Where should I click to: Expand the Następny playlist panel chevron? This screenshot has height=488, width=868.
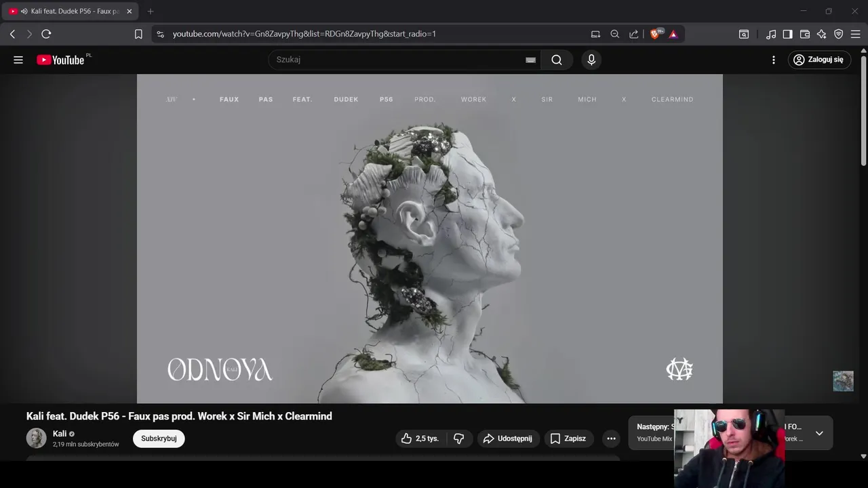[819, 433]
